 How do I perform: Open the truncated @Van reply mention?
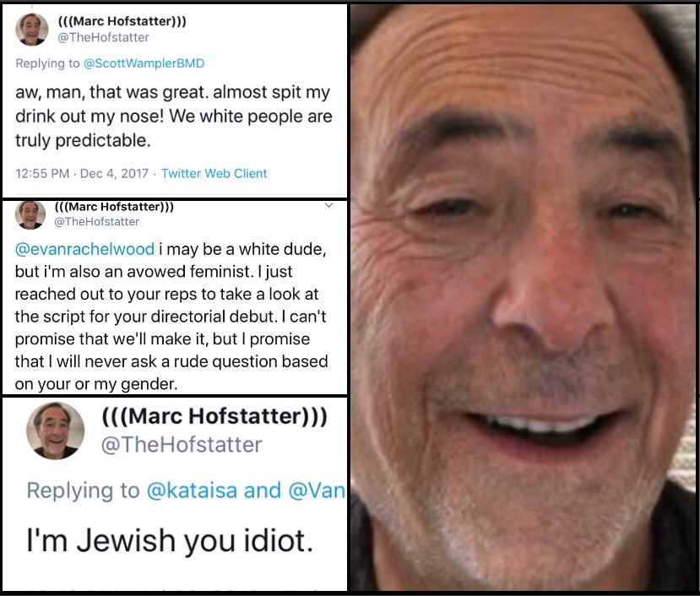click(317, 490)
